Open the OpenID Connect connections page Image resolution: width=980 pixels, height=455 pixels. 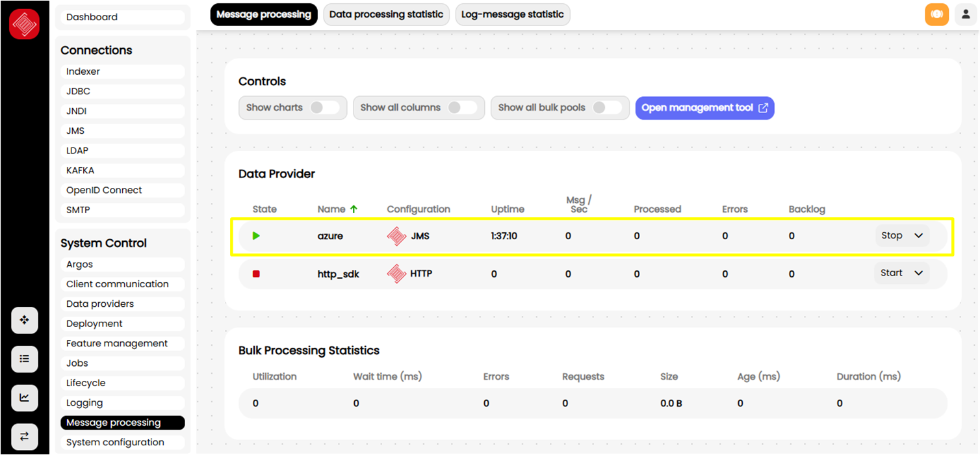pos(122,190)
